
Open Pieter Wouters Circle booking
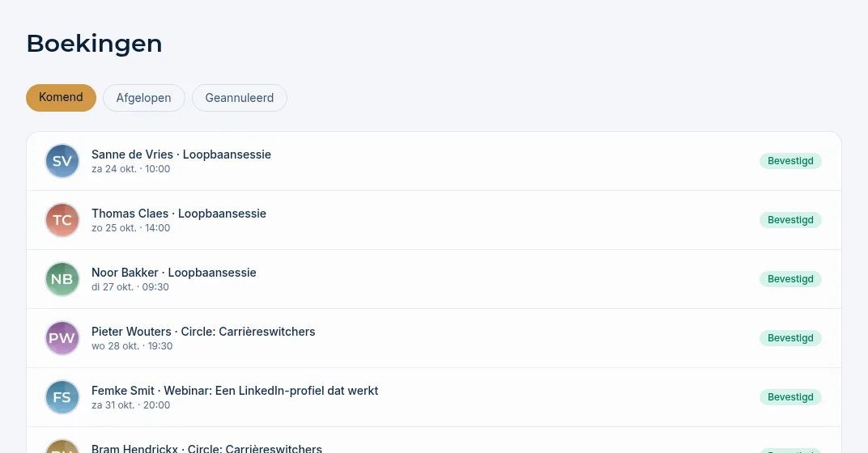pyautogui.click(x=434, y=338)
